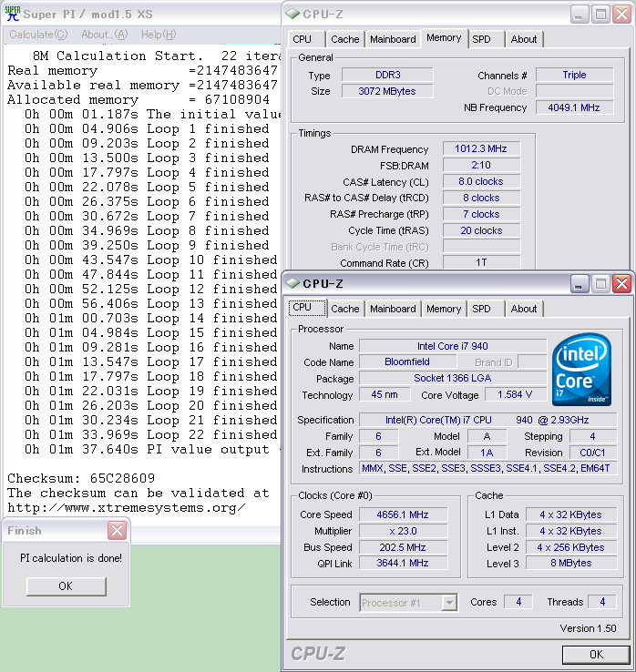The image size is (636, 672).
Task: Open the About menu in Super PI
Action: pyautogui.click(x=104, y=35)
